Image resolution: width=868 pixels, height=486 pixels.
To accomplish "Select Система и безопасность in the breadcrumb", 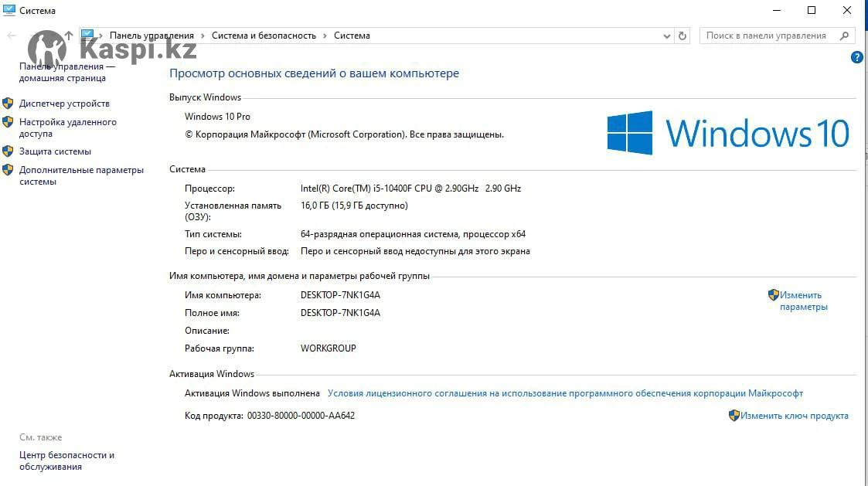I will tap(264, 36).
